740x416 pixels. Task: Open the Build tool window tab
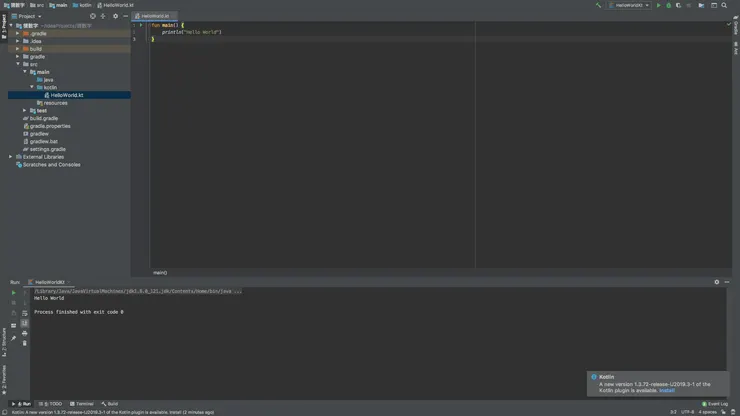[x=109, y=404]
